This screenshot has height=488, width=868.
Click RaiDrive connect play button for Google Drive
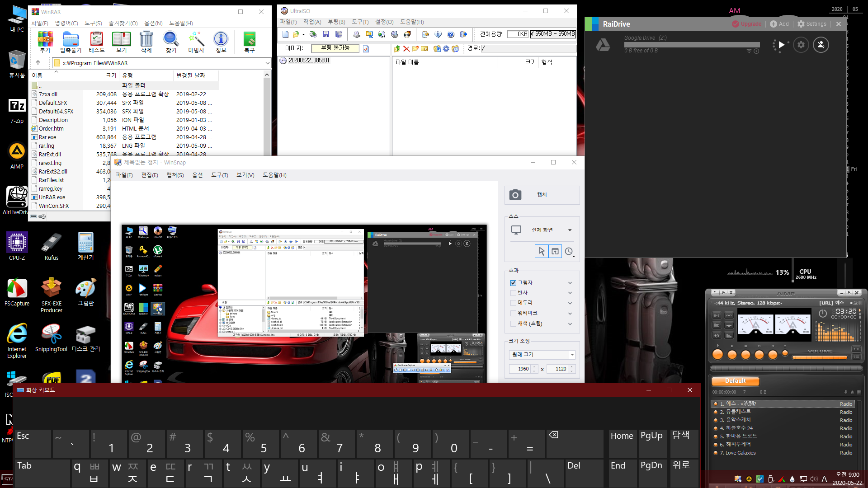781,45
